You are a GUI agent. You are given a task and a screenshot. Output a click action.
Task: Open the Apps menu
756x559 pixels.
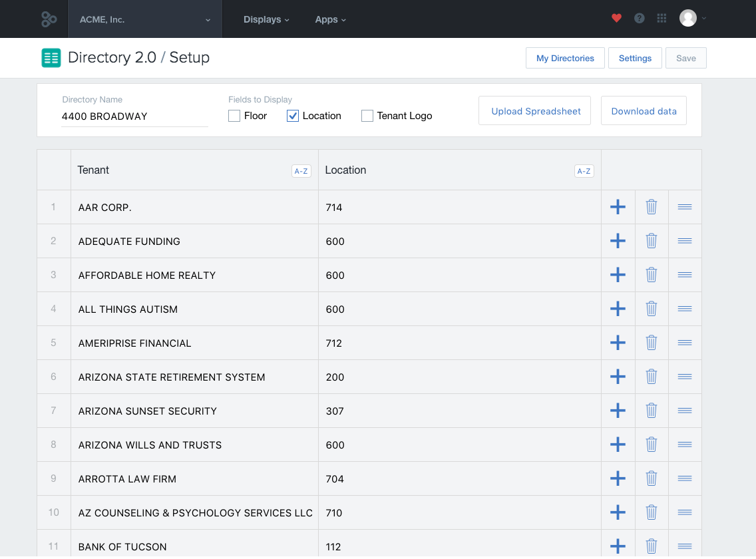pos(330,19)
